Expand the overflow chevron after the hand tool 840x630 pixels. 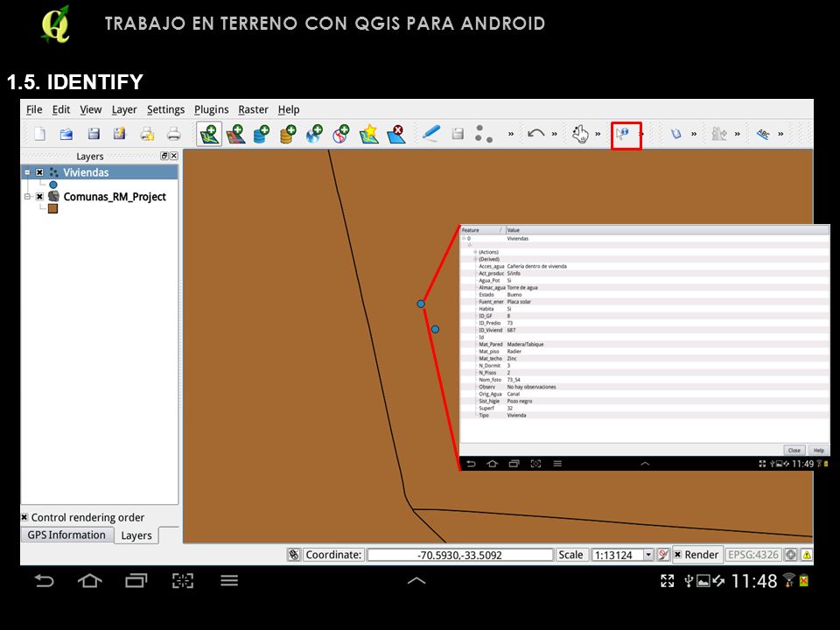pyautogui.click(x=598, y=134)
